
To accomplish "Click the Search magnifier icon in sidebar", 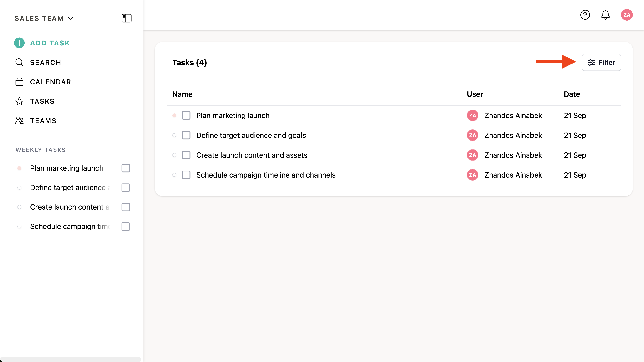I will (x=19, y=62).
